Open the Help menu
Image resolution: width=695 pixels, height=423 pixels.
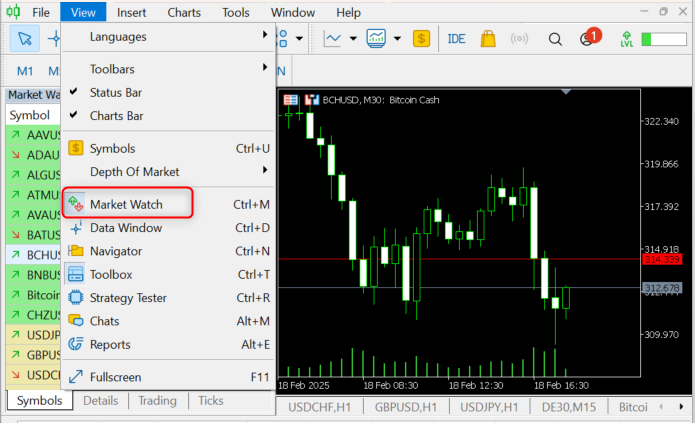348,12
